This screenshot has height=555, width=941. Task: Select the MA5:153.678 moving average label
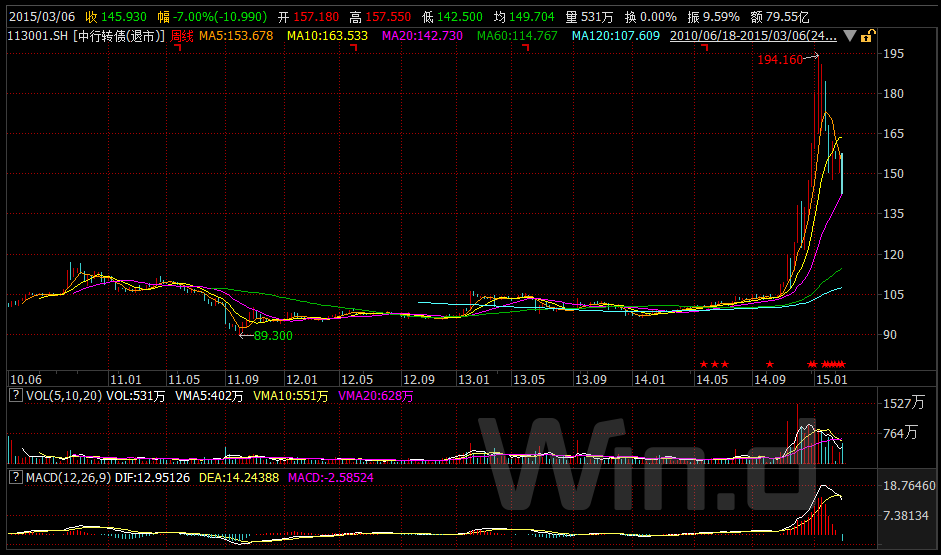236,36
